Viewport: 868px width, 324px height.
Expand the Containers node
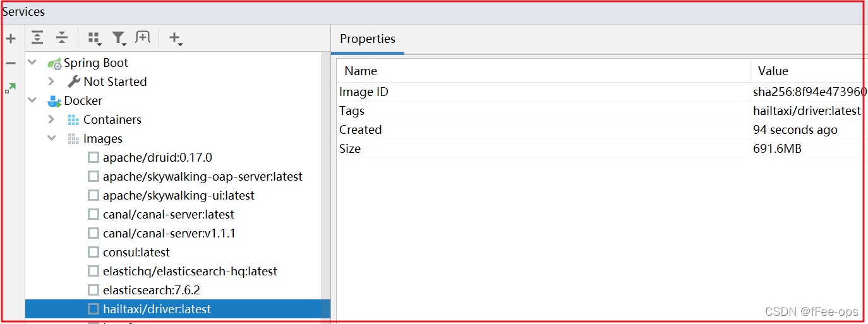52,119
